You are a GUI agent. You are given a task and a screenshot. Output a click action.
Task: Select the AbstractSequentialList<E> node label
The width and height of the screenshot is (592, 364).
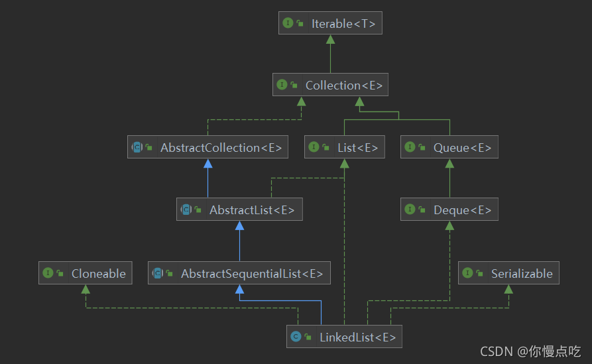(x=252, y=273)
